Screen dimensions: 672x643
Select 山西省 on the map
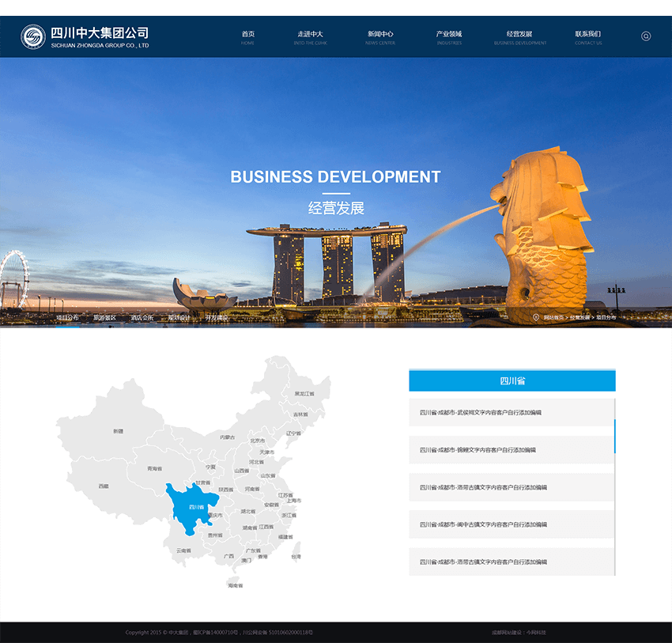(242, 471)
